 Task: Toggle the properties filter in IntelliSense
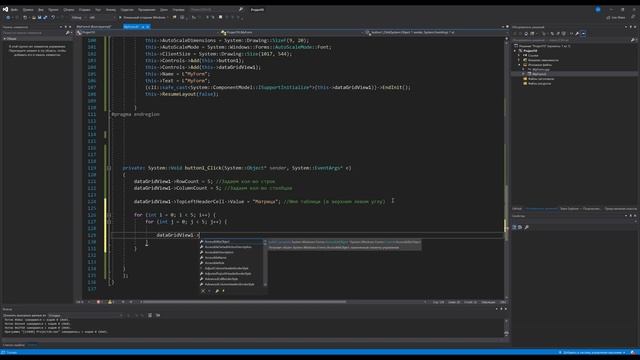[x=217, y=291]
